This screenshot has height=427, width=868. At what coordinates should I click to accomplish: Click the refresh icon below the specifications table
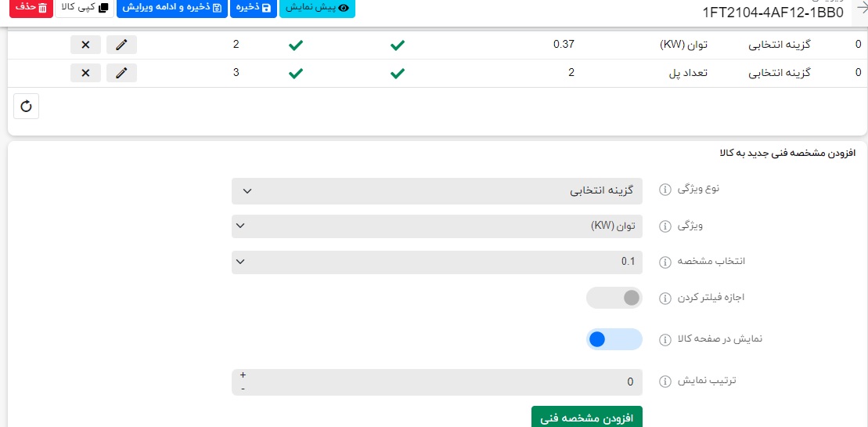pyautogui.click(x=26, y=107)
